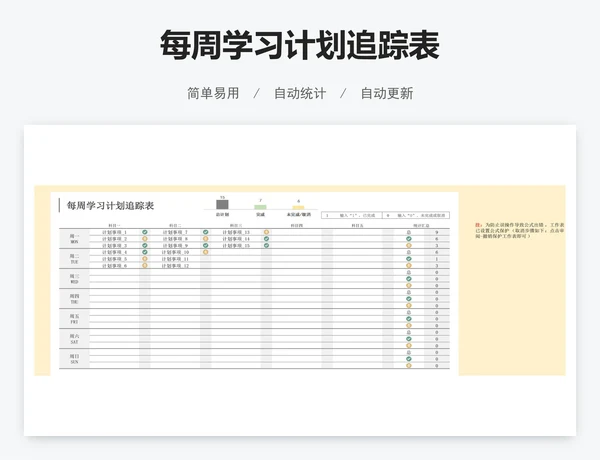Viewport: 600px width, 460px height.
Task: Click the orange status icon beside 计划事项_6
Action: [145, 265]
